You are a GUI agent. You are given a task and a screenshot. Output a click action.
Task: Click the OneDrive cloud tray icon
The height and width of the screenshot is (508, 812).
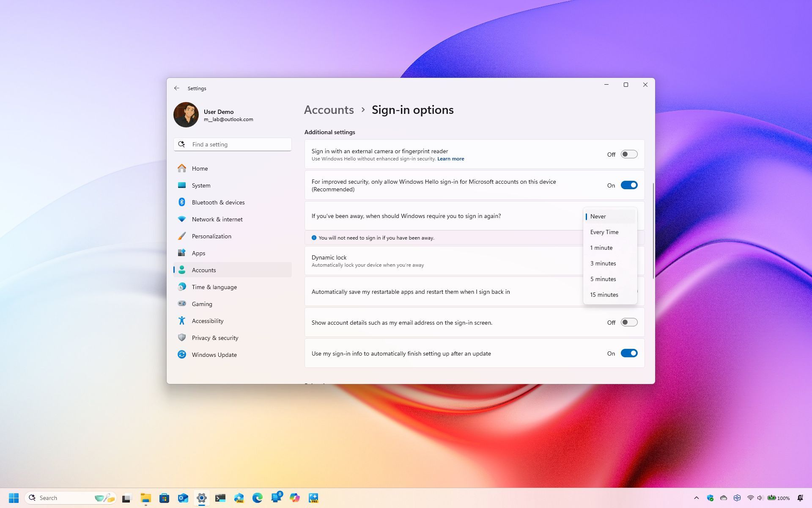point(724,498)
